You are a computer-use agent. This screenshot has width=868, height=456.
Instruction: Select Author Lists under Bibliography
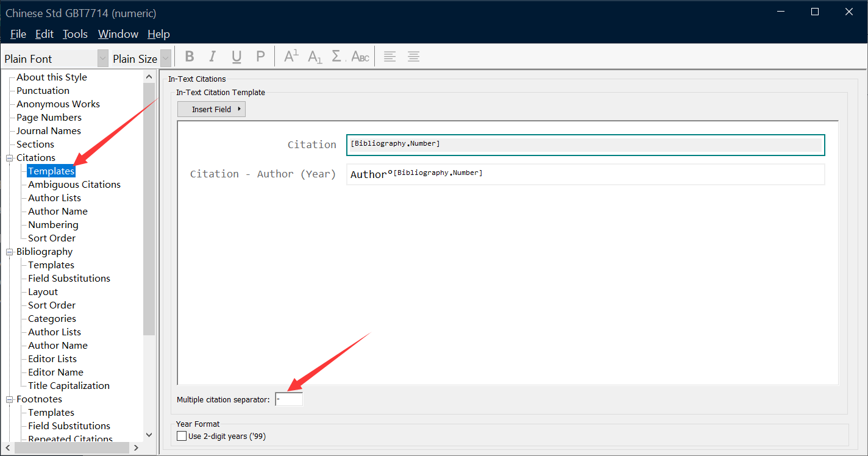(54, 332)
